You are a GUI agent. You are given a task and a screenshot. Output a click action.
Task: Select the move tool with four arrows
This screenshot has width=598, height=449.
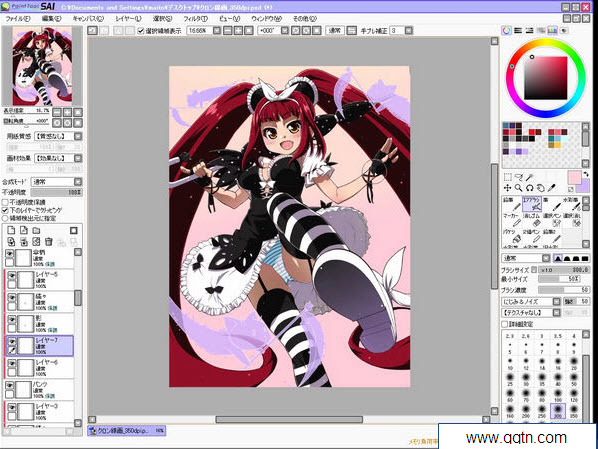coord(507,188)
